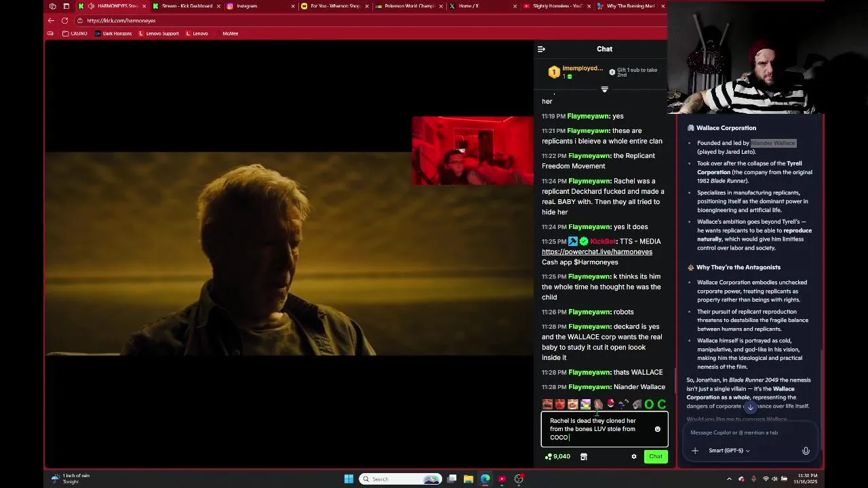Click the browser back arrow
The image size is (868, 488).
coord(51,20)
